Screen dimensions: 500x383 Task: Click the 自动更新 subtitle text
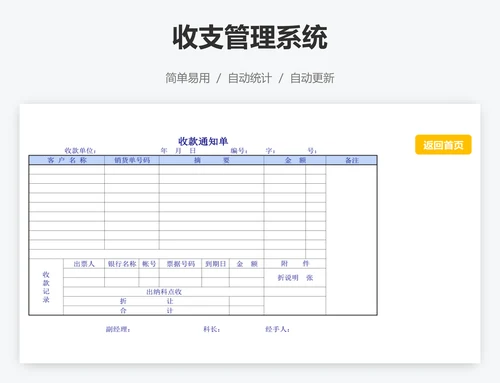[312, 78]
